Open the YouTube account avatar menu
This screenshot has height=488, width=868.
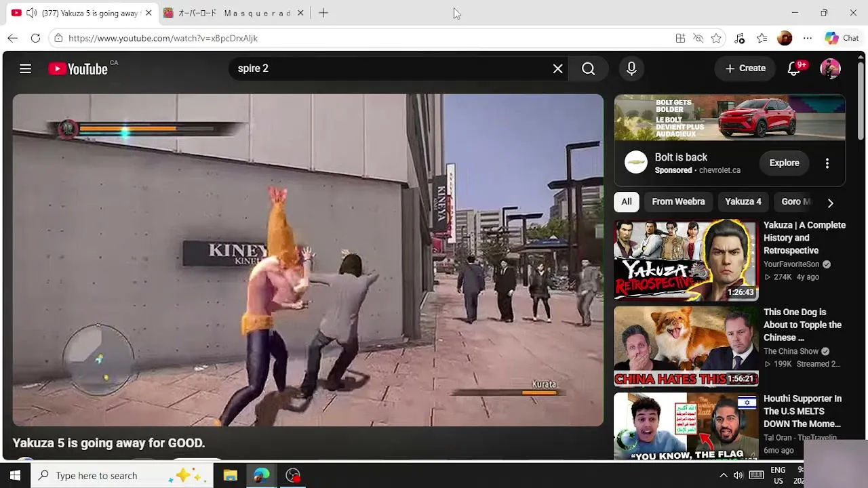(x=830, y=68)
